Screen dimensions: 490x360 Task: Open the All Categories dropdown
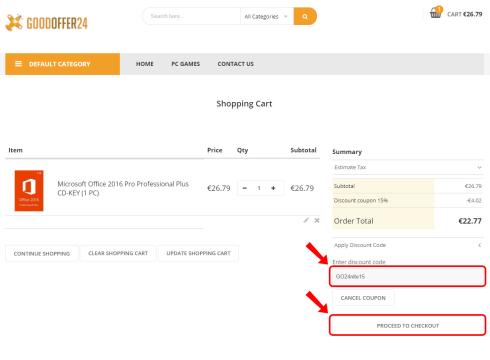pyautogui.click(x=266, y=16)
